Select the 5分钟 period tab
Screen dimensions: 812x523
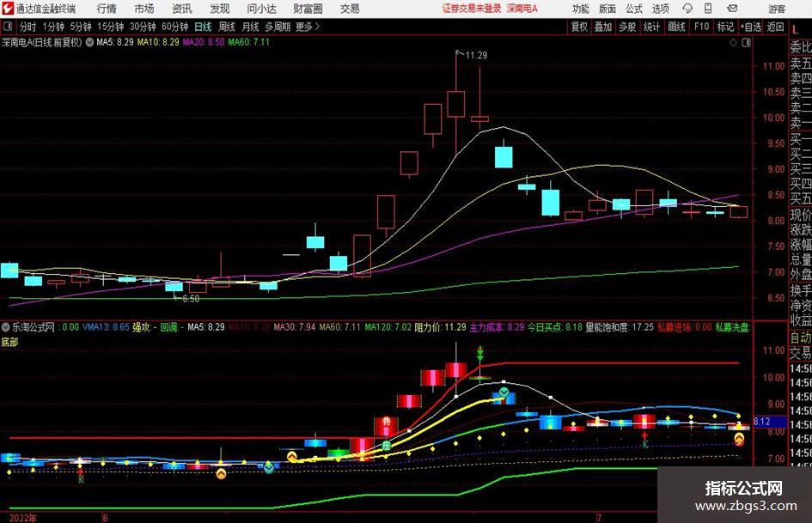[81, 27]
